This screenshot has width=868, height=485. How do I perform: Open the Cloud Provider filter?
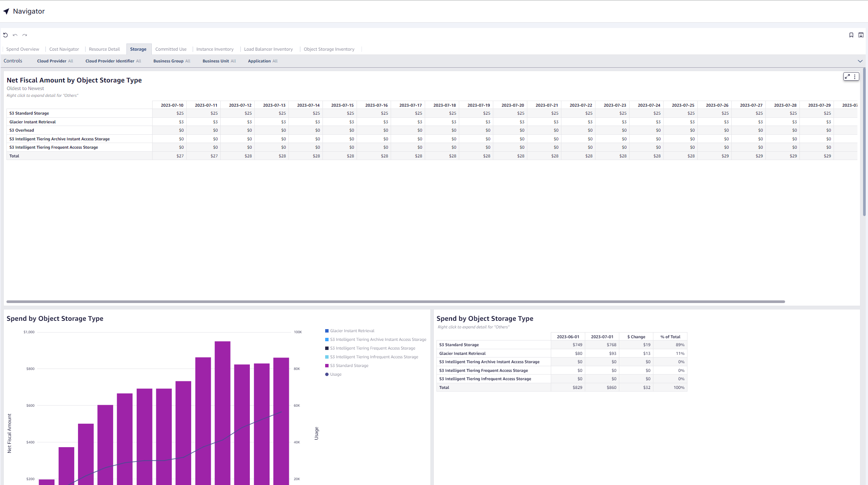click(x=55, y=61)
